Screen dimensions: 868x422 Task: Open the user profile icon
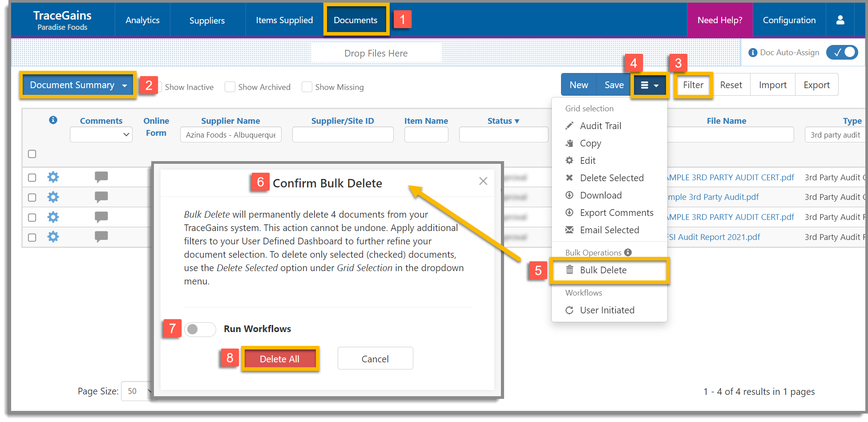tap(840, 20)
